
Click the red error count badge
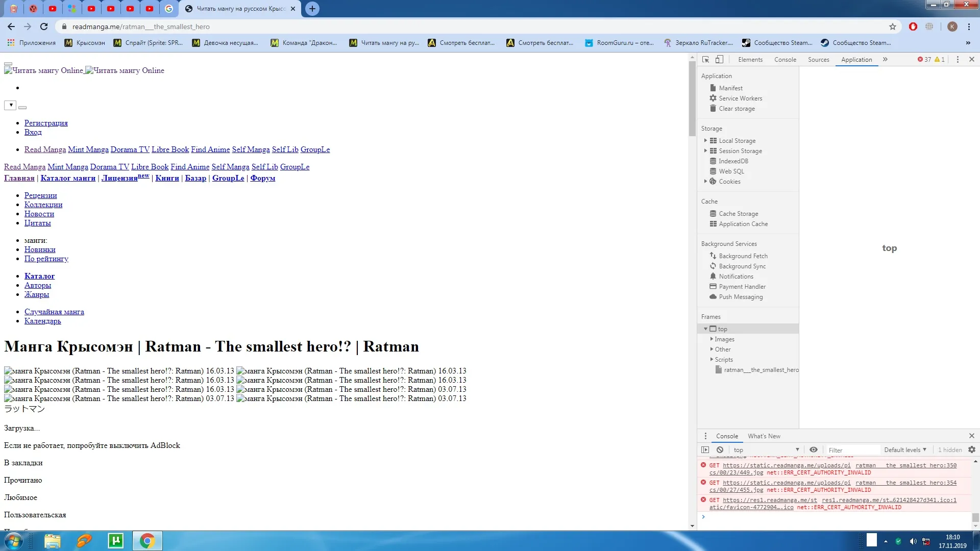[924, 60]
